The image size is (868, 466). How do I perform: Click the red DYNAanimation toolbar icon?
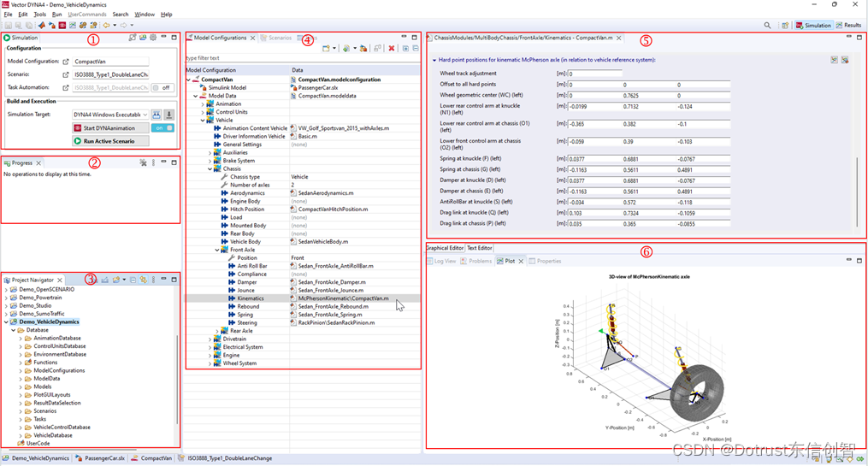pyautogui.click(x=62, y=25)
